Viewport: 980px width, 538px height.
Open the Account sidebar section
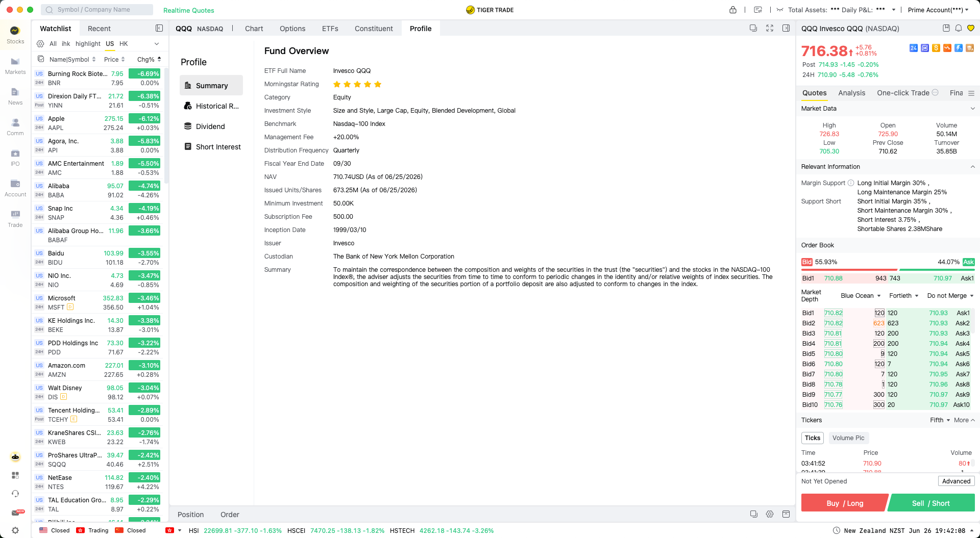[x=15, y=188]
